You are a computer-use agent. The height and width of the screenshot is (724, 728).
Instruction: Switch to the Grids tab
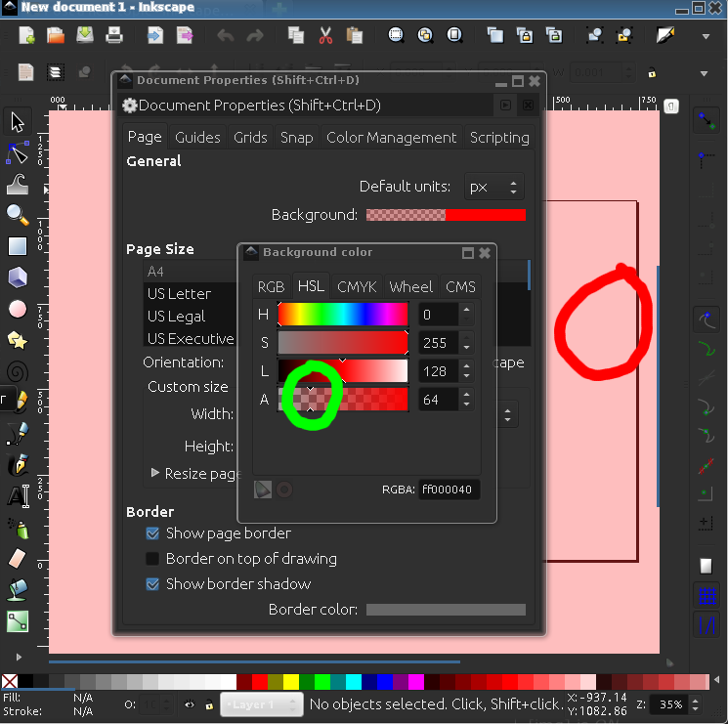click(x=250, y=138)
